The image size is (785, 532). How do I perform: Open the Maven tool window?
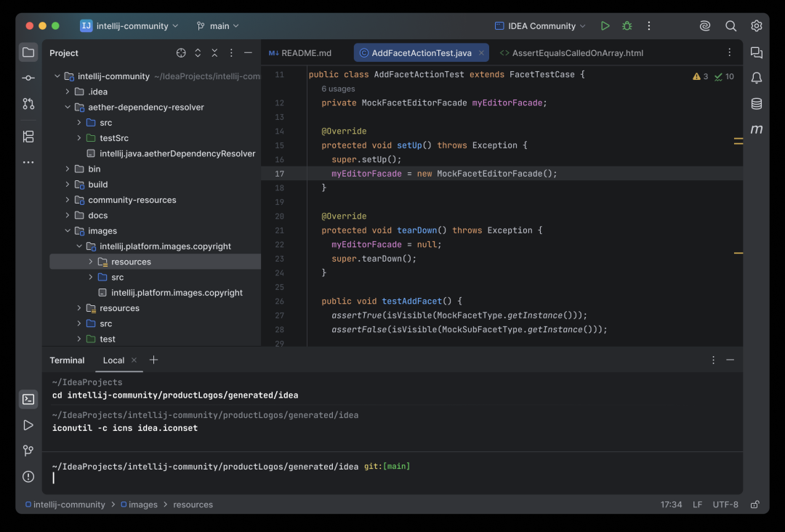point(757,129)
